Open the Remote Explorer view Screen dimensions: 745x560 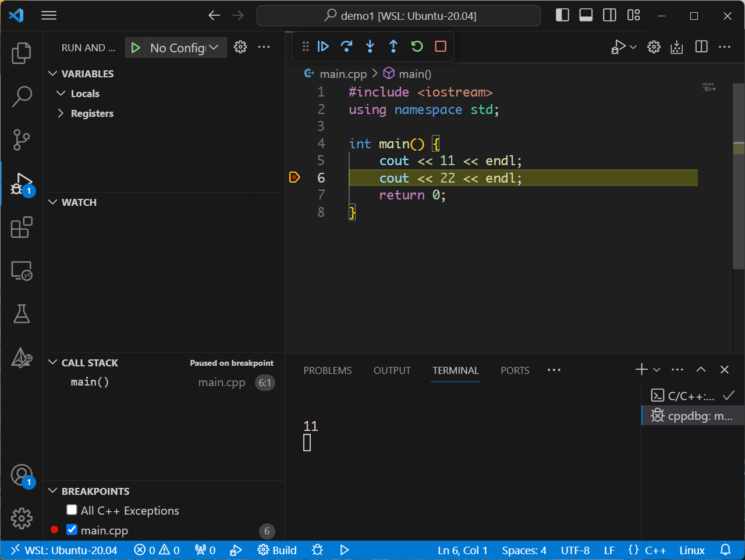[22, 271]
